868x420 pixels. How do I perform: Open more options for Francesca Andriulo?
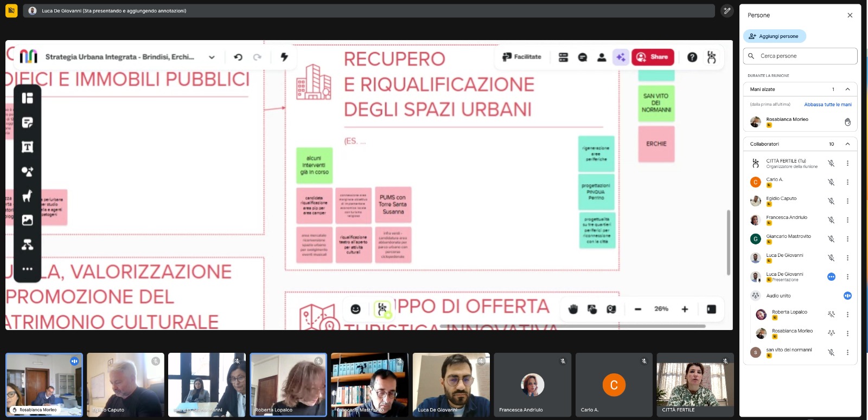[x=847, y=220]
